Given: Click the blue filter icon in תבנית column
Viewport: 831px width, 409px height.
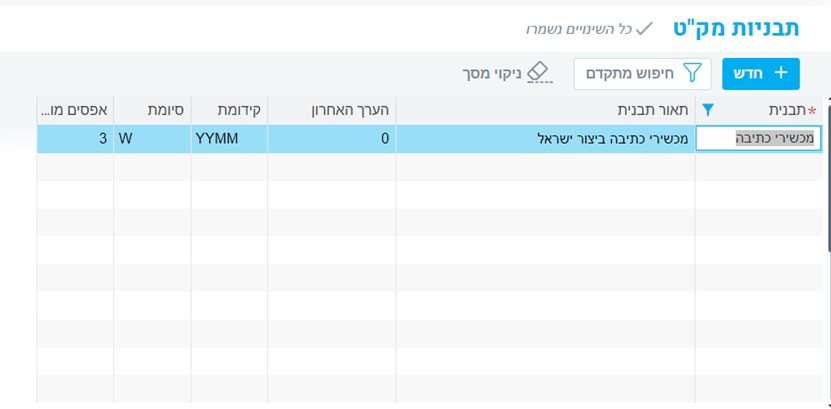Looking at the screenshot, I should tap(708, 110).
